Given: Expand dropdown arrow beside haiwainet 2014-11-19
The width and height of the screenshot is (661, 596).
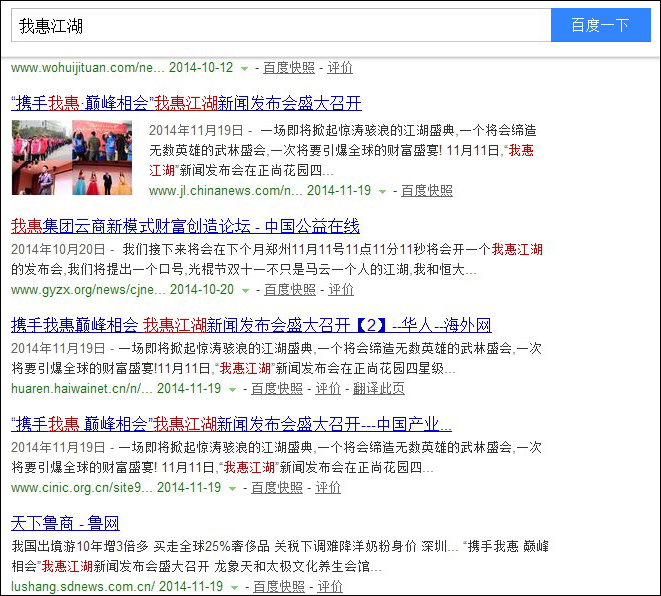Looking at the screenshot, I should pyautogui.click(x=232, y=389).
